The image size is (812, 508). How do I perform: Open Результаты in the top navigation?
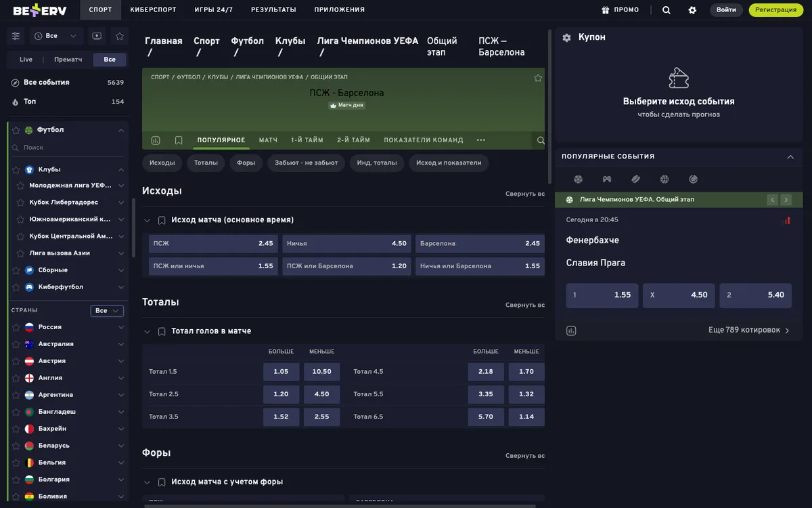(x=273, y=10)
